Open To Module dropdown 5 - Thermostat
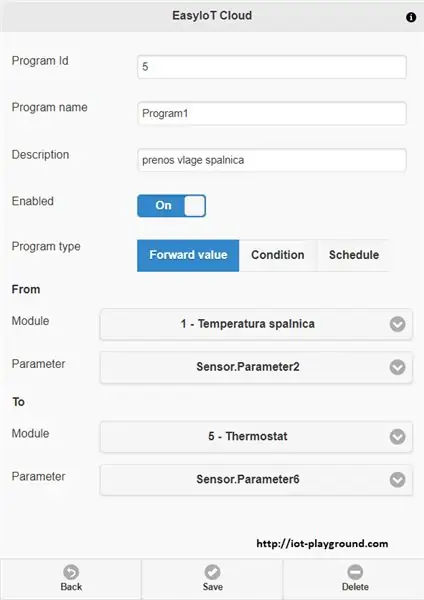This screenshot has height=600, width=424. [256, 437]
